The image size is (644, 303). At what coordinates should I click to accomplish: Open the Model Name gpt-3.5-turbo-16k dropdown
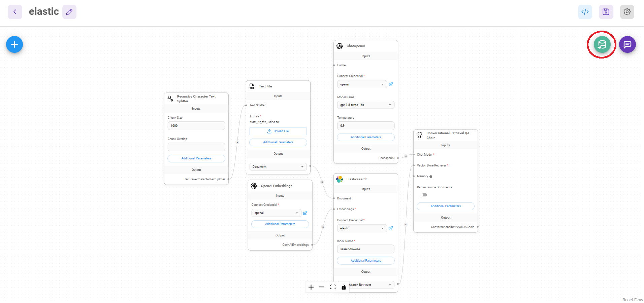click(x=365, y=105)
